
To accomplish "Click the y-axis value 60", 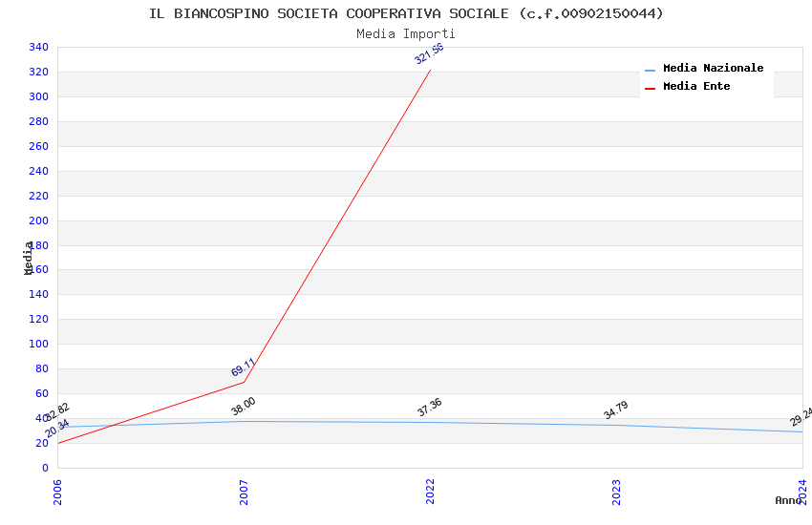I will (41, 393).
